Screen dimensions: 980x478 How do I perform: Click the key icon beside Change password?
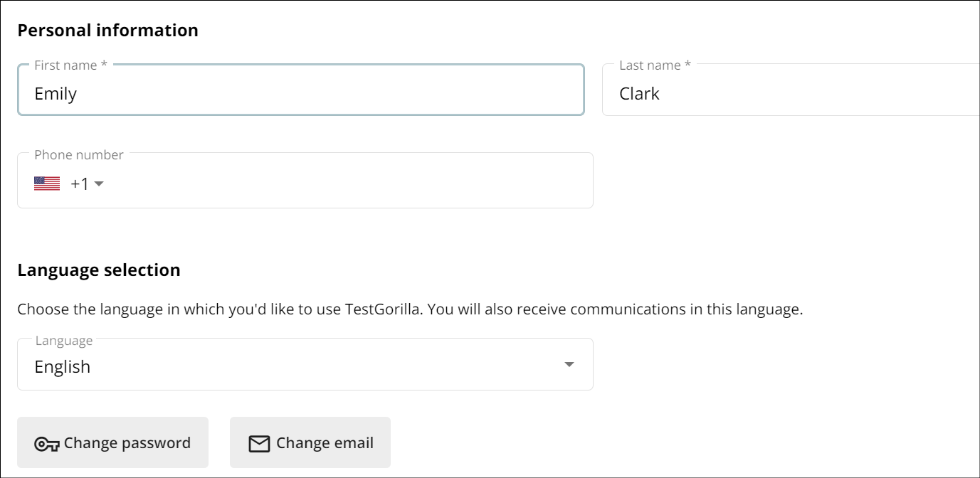pos(47,444)
